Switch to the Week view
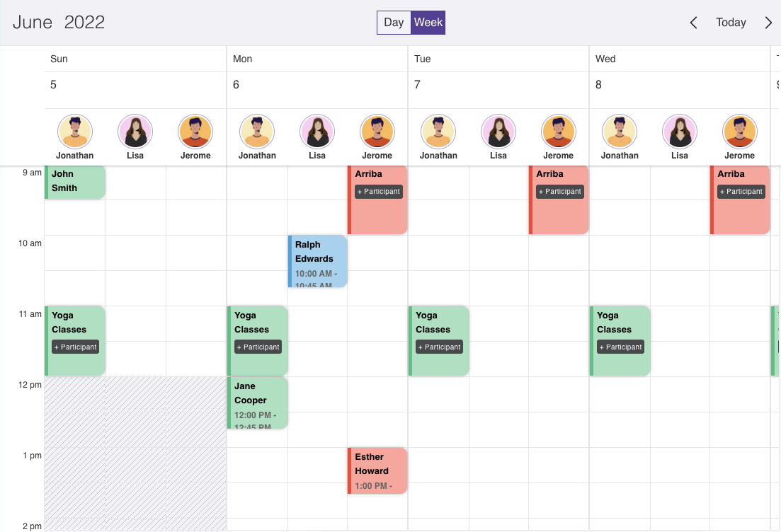Screen dimensions: 781x532 428,23
